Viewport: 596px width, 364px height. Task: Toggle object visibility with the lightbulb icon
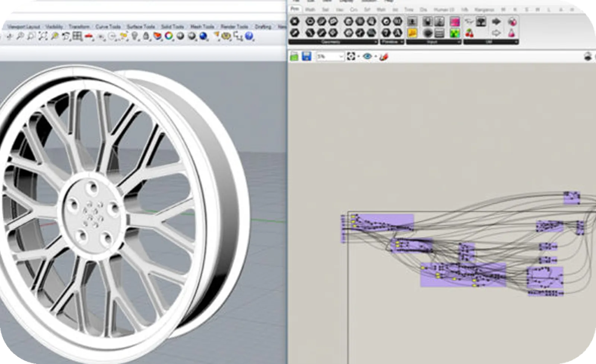pyautogui.click(x=135, y=36)
